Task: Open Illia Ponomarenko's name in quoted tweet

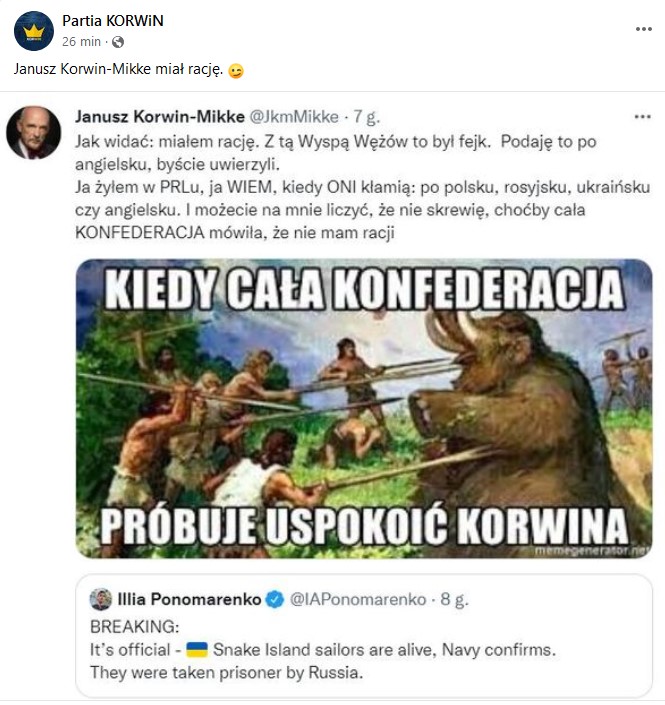Action: [x=190, y=600]
